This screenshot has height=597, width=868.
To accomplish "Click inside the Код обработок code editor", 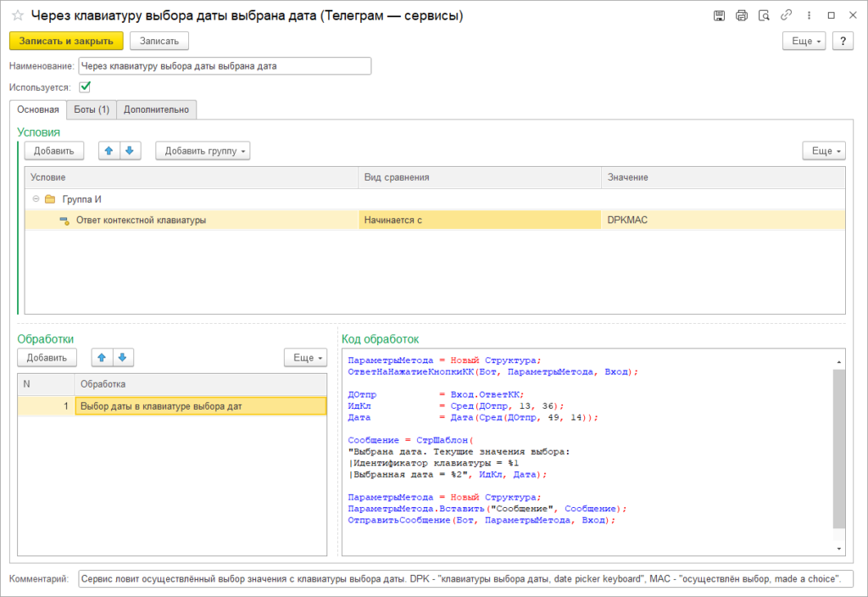I will tap(587, 452).
